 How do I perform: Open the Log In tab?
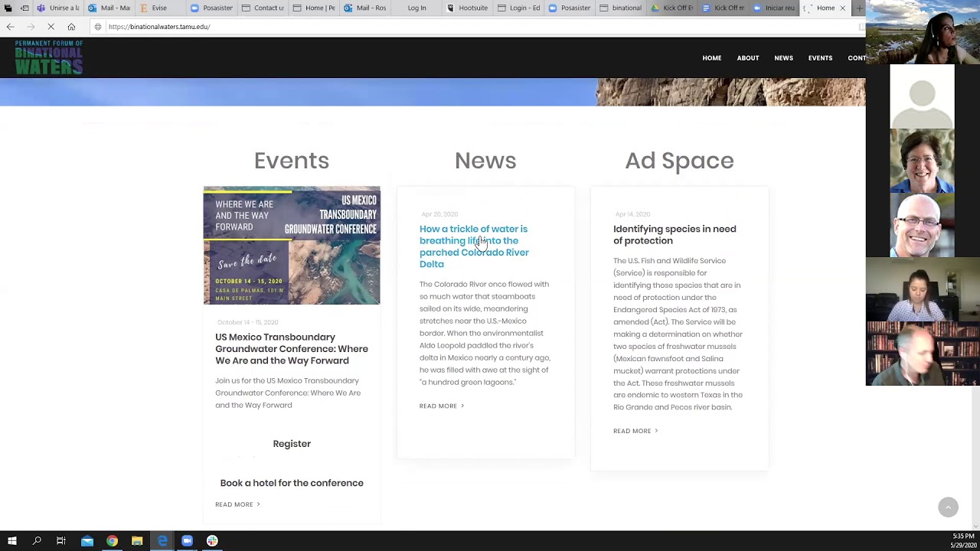click(416, 8)
